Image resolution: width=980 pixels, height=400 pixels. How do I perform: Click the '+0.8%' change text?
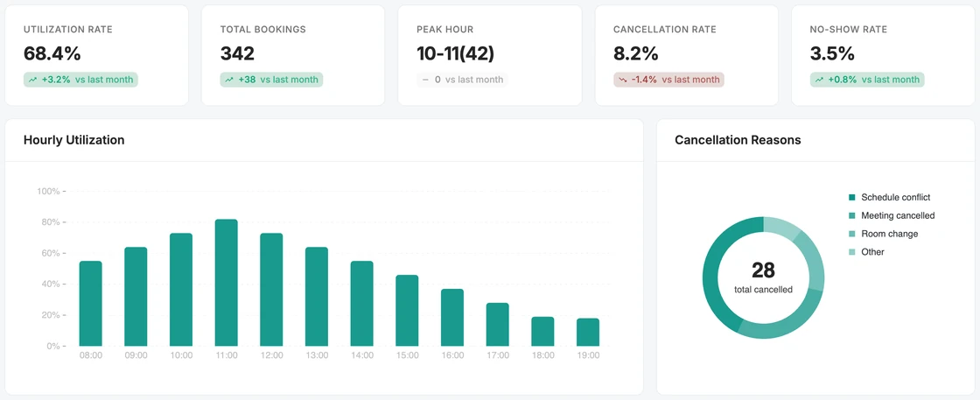point(841,80)
